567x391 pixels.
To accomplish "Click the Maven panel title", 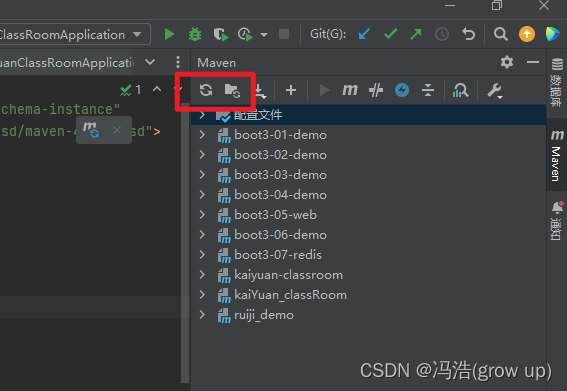I will 217,63.
